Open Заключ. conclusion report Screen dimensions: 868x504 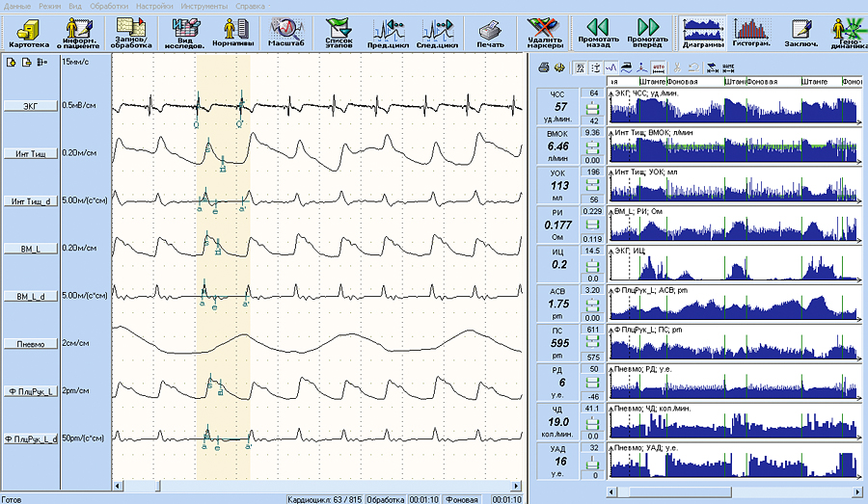(799, 32)
